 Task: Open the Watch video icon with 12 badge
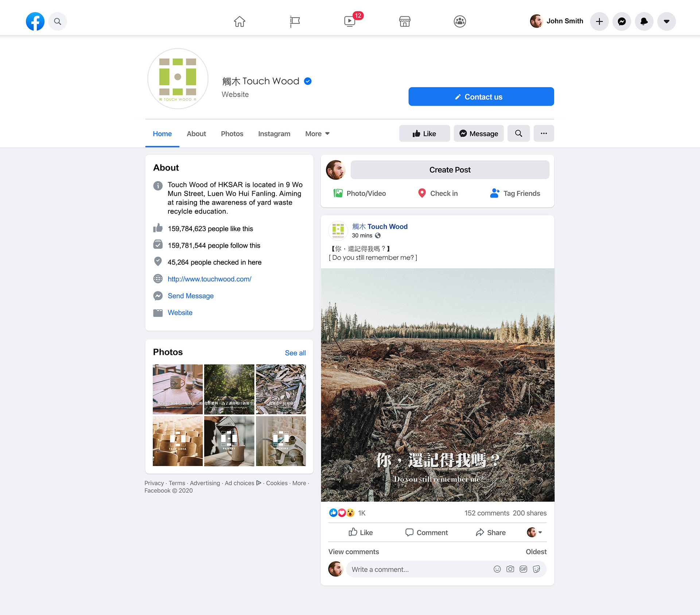pyautogui.click(x=350, y=21)
